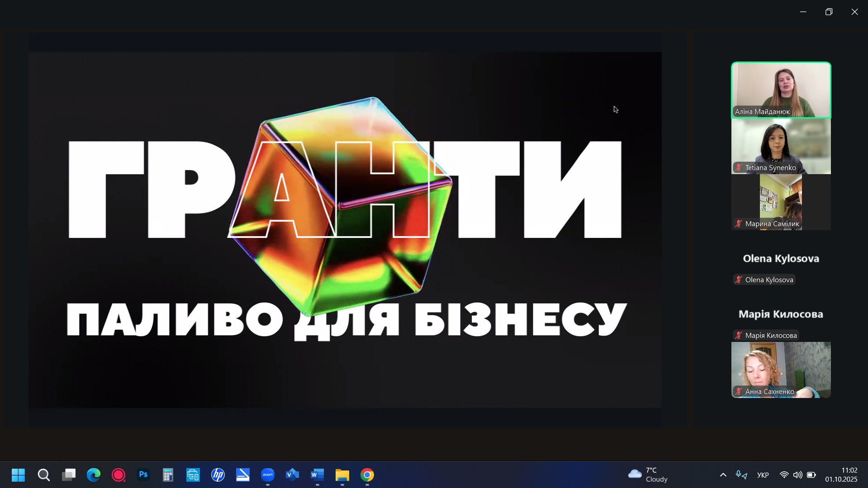The image size is (868, 488).
Task: Open Microsoft Edge from the taskbar
Action: click(x=94, y=475)
